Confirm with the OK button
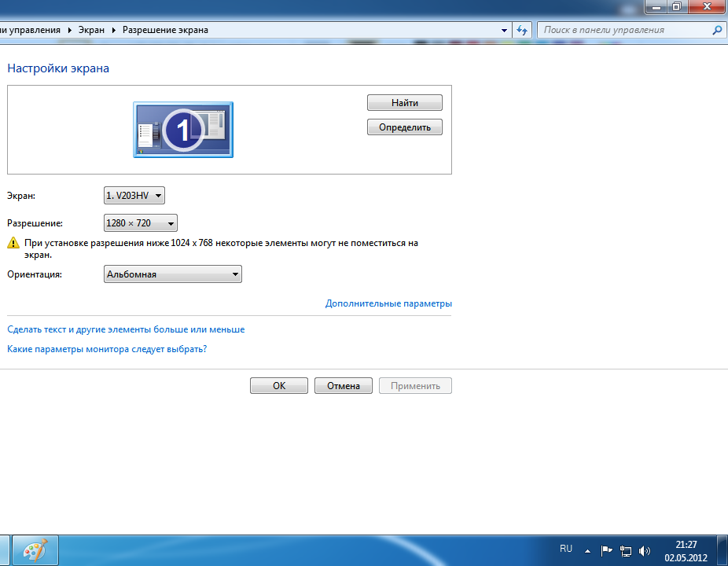 click(279, 385)
